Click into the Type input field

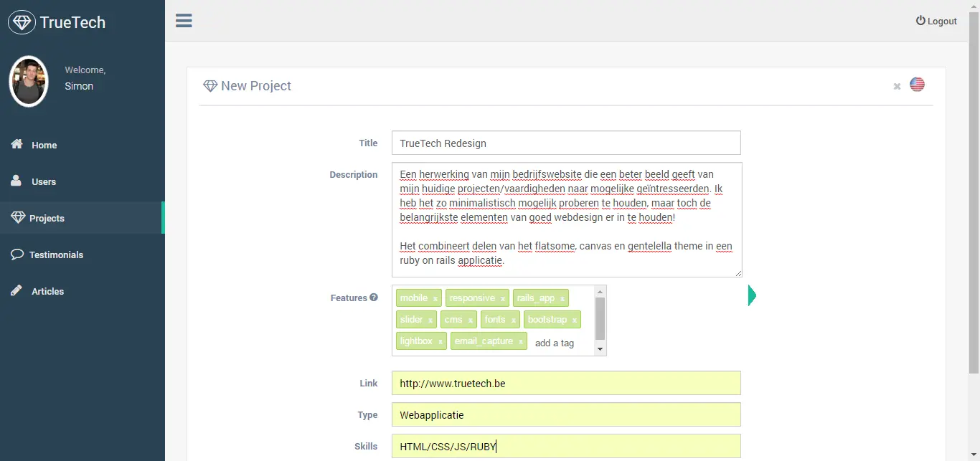(566, 414)
